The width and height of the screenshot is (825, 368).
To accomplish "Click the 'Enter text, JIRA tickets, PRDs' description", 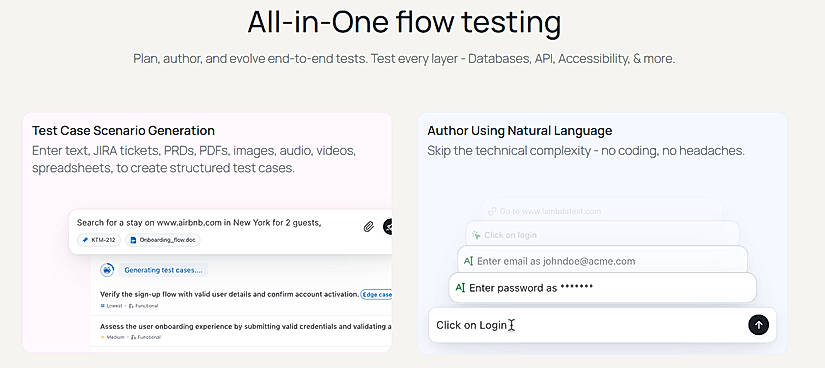I will coord(194,160).
